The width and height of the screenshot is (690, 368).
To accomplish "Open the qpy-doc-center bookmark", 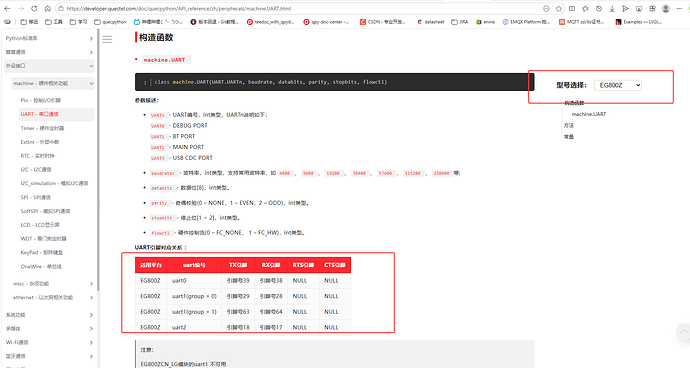I will click(x=326, y=22).
